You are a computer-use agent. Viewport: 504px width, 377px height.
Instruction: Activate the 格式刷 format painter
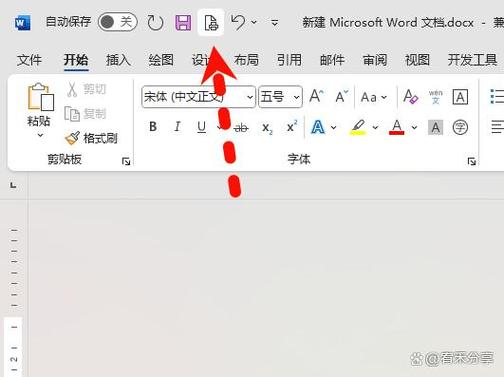[x=91, y=138]
